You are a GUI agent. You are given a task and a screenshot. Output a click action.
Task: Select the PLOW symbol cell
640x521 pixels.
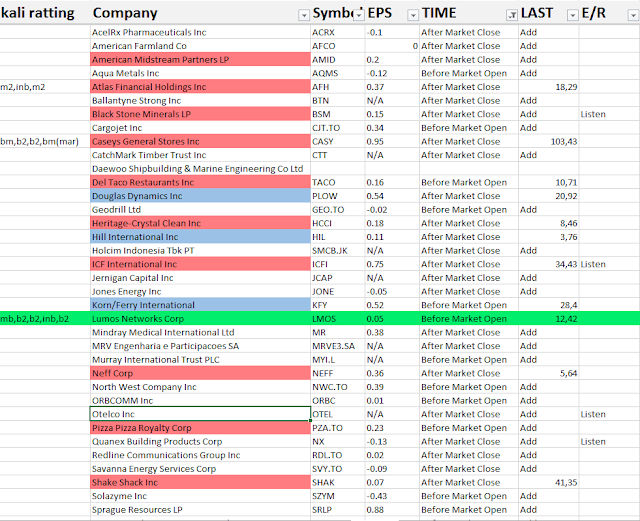[x=338, y=196]
